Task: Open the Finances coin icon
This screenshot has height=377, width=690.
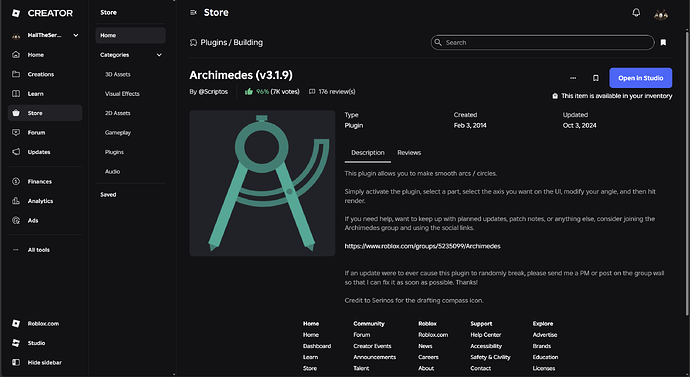Action: coord(16,181)
